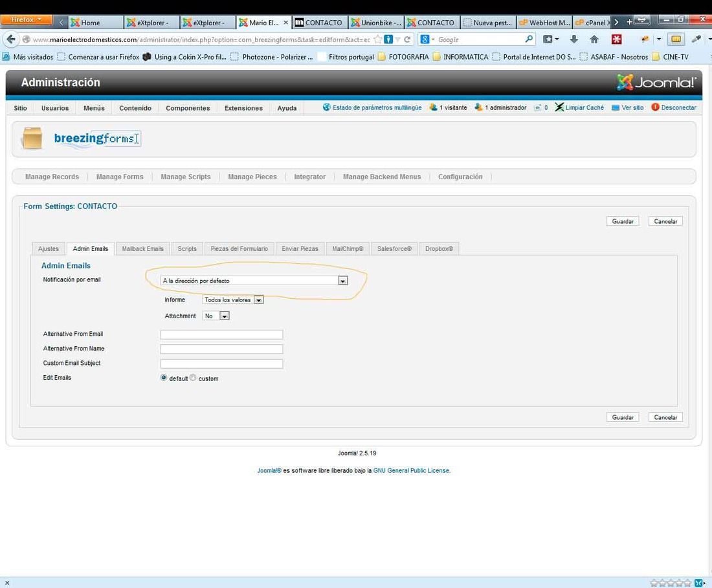Click the upper Guardar button
The height and width of the screenshot is (588, 712).
pos(623,221)
